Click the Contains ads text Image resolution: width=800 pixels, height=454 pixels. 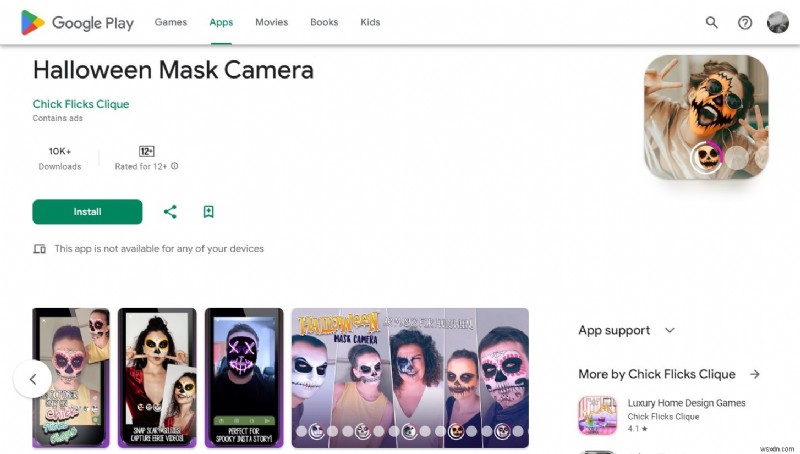point(58,118)
